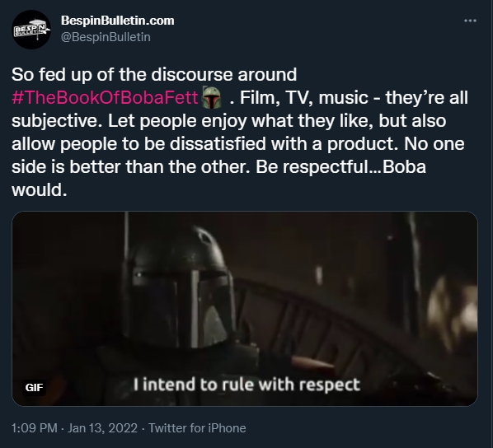493x448 pixels.
Task: Click the Boba Fett helmet hashtag emoji
Action: tap(211, 97)
